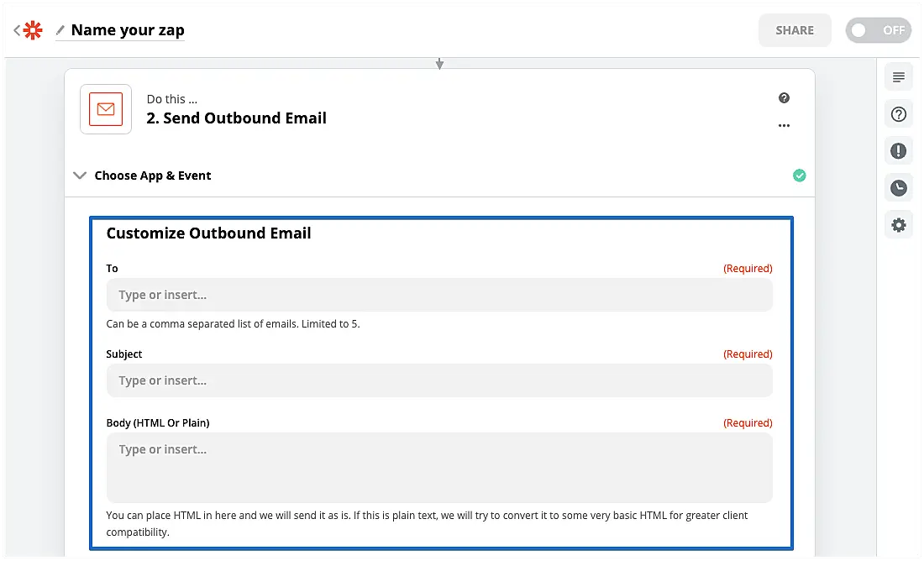Focus the To email field
The width and height of the screenshot is (924, 561).
coord(438,296)
